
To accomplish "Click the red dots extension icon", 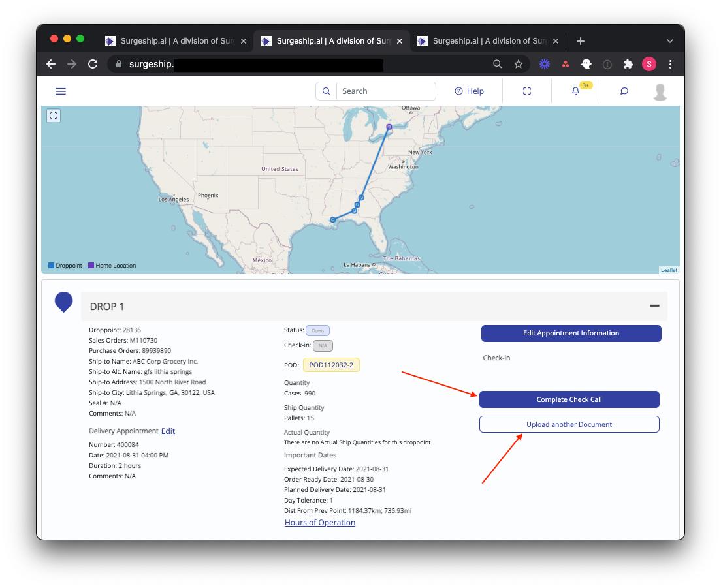I will tap(566, 64).
